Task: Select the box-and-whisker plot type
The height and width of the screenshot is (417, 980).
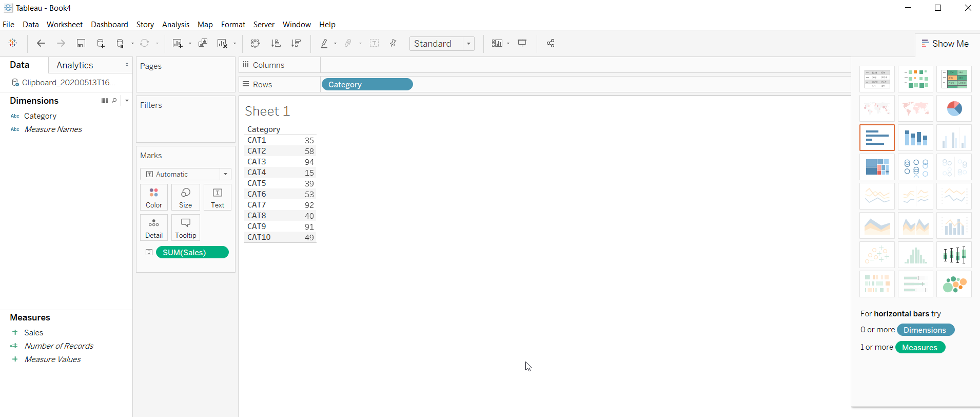Action: [954, 255]
